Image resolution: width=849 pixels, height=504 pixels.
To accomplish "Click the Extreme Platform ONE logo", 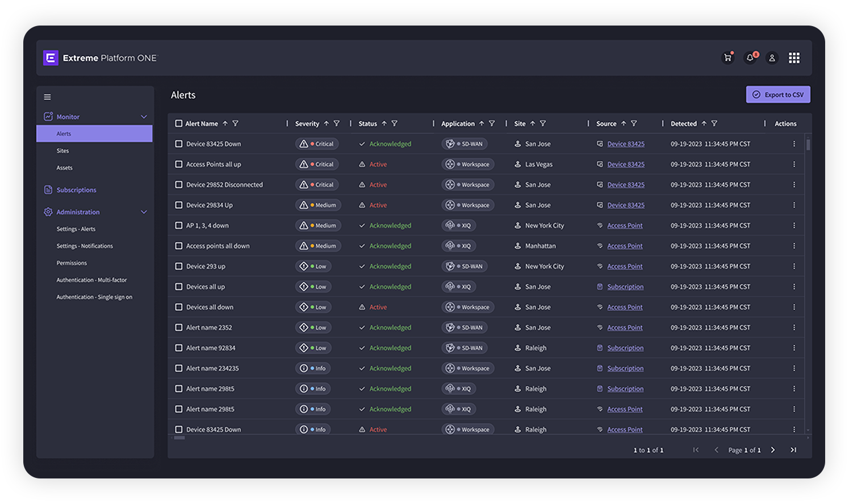I will (100, 58).
